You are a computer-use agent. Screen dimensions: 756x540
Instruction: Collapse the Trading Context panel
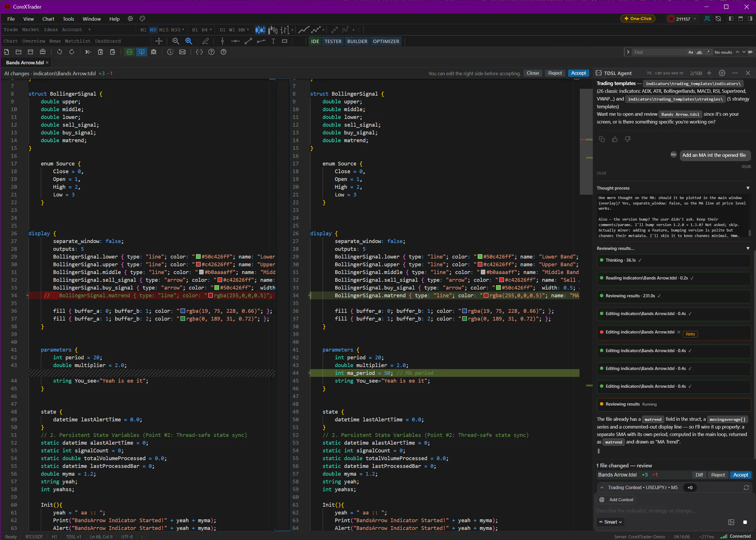click(x=602, y=488)
